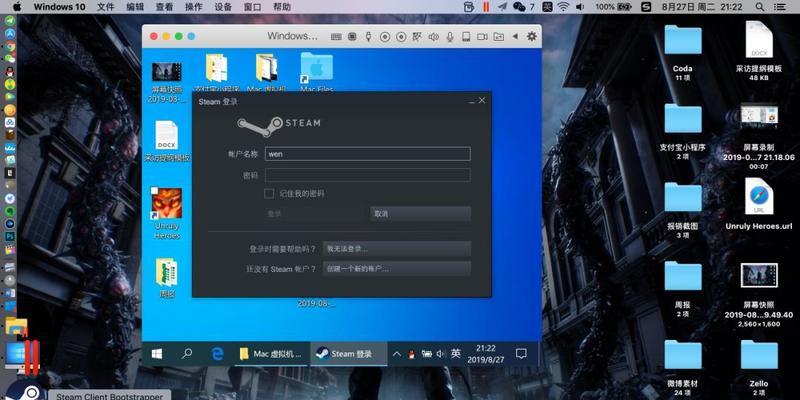Open Parallels keyboard icon in VM toolbar
Image resolution: width=800 pixels, height=400 pixels.
[336, 37]
